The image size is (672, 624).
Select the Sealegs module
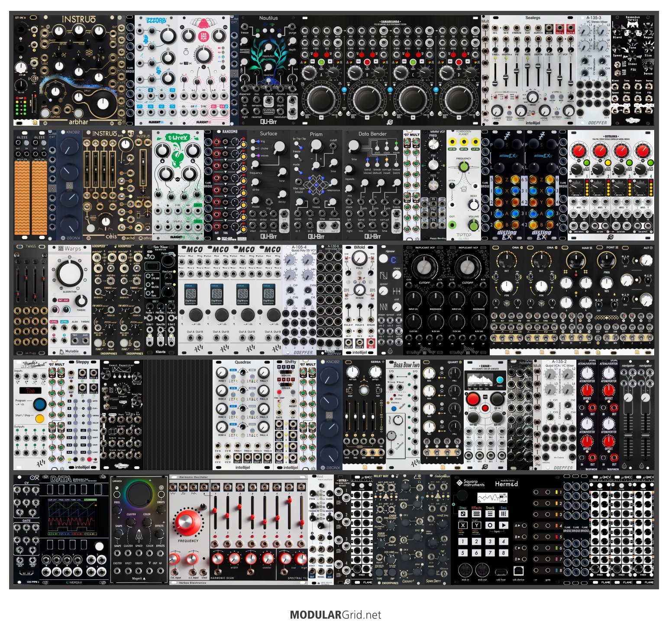point(533,71)
